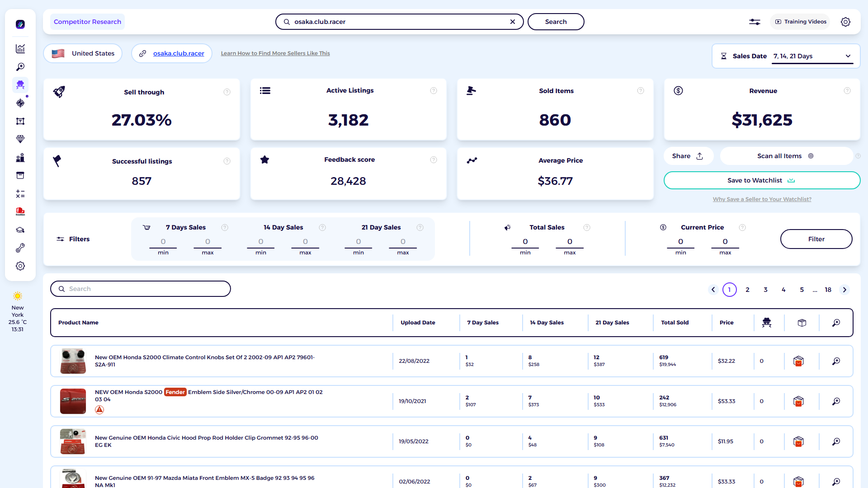Viewport: 868px width, 488px height.
Task: Click the Civic Hood Prop Rod Holder thumbnail
Action: click(x=73, y=441)
